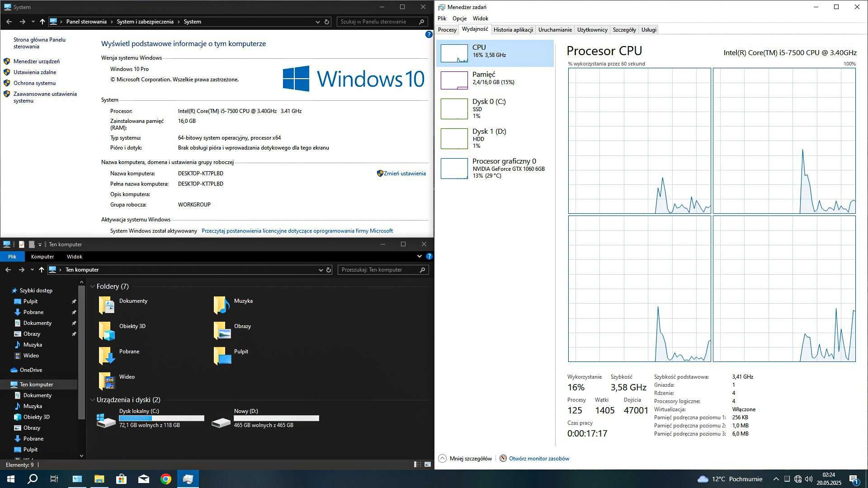Select the CPU performance thumbnail

pyautogui.click(x=454, y=53)
